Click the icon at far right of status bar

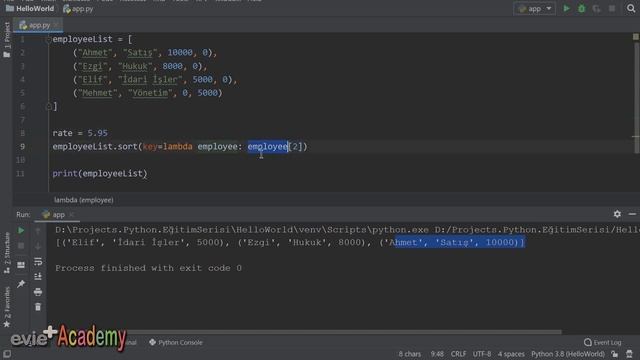click(629, 354)
